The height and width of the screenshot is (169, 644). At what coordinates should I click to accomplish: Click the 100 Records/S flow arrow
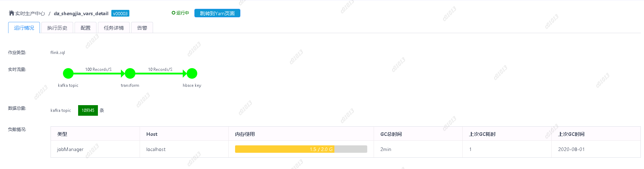click(99, 73)
